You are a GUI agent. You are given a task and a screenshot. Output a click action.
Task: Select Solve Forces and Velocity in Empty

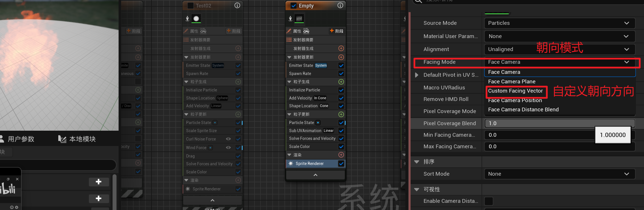[312, 138]
